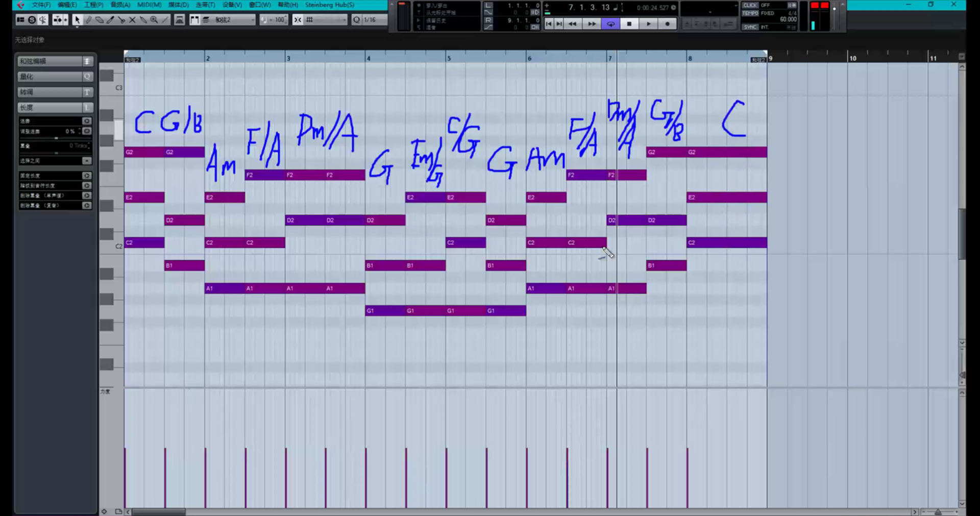
Task: Toggle the Cycle loop button
Action: click(x=610, y=23)
